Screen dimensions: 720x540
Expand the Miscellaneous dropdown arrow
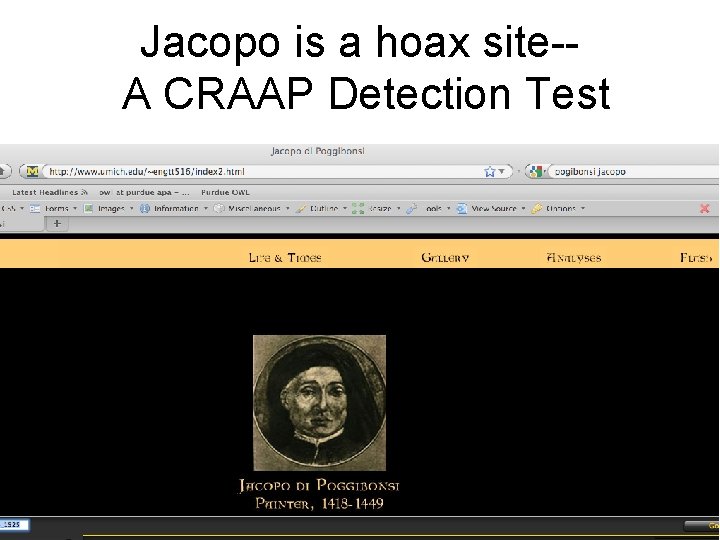(x=287, y=208)
